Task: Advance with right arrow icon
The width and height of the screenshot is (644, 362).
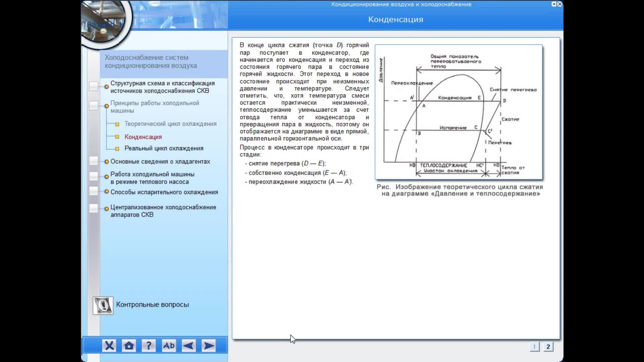Action: pos(209,346)
